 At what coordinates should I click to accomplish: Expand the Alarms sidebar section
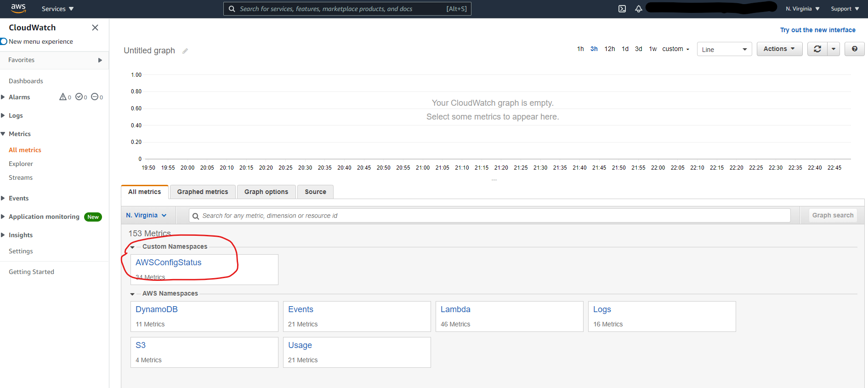click(3, 97)
